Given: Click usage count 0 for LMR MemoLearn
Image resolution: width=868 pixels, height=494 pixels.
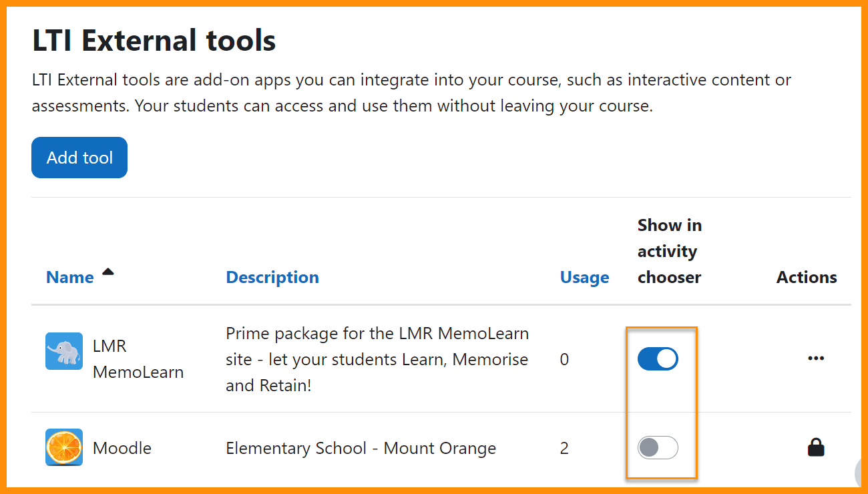Looking at the screenshot, I should point(564,360).
